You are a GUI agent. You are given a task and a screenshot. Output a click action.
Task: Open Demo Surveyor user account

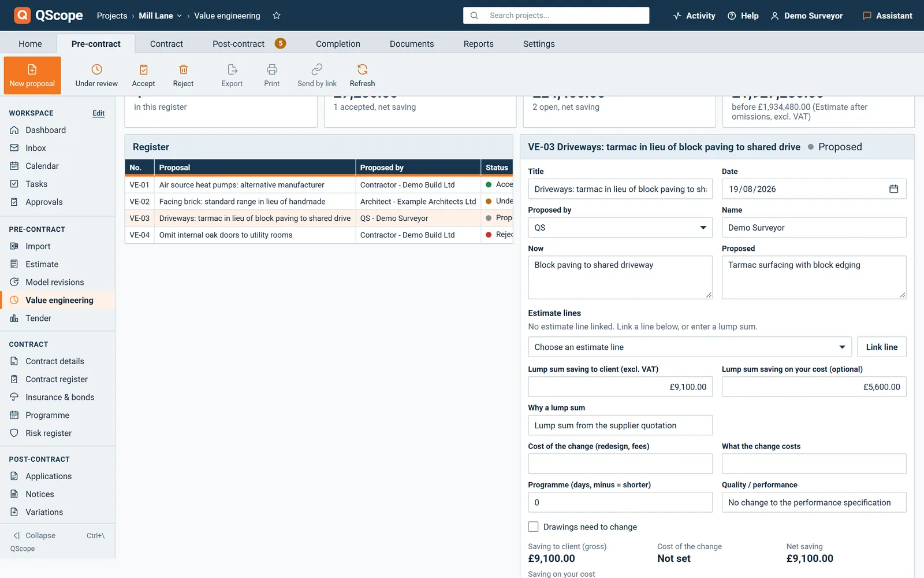[x=807, y=16]
